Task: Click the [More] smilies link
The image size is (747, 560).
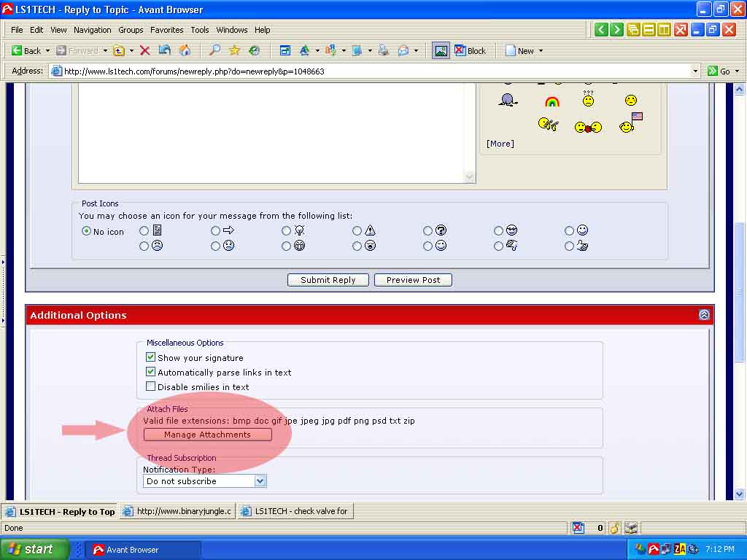Action: click(500, 144)
